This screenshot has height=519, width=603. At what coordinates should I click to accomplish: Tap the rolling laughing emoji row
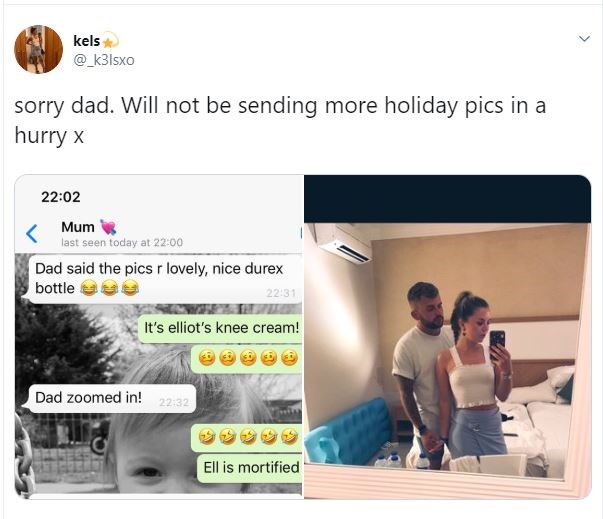[x=248, y=437]
